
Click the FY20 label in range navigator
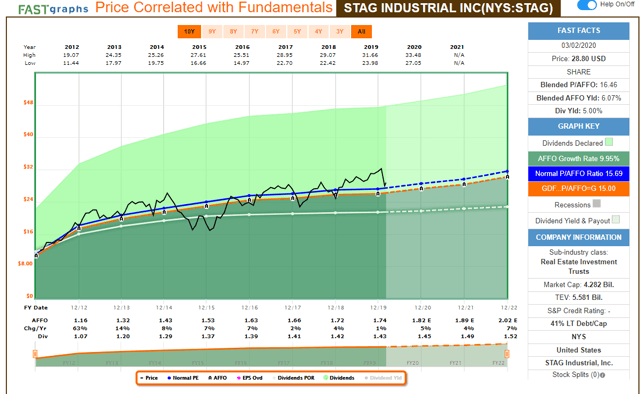(413, 363)
